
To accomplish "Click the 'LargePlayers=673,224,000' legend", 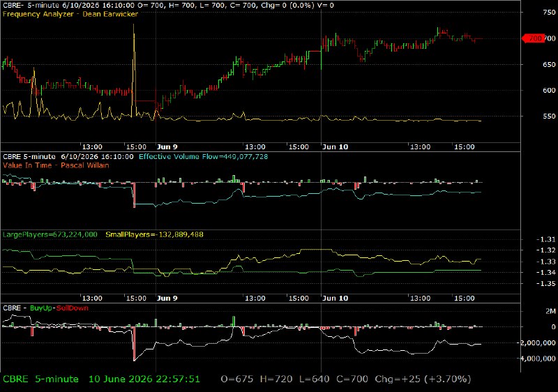I will click(x=50, y=234).
